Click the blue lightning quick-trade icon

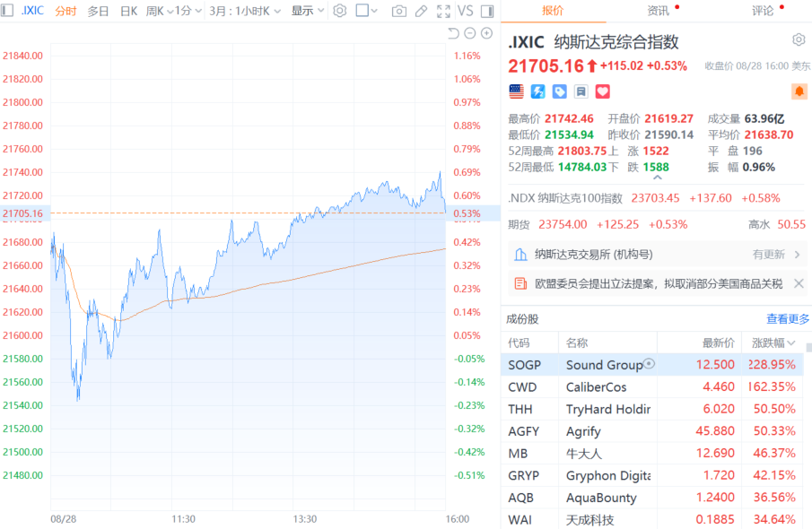(538, 91)
